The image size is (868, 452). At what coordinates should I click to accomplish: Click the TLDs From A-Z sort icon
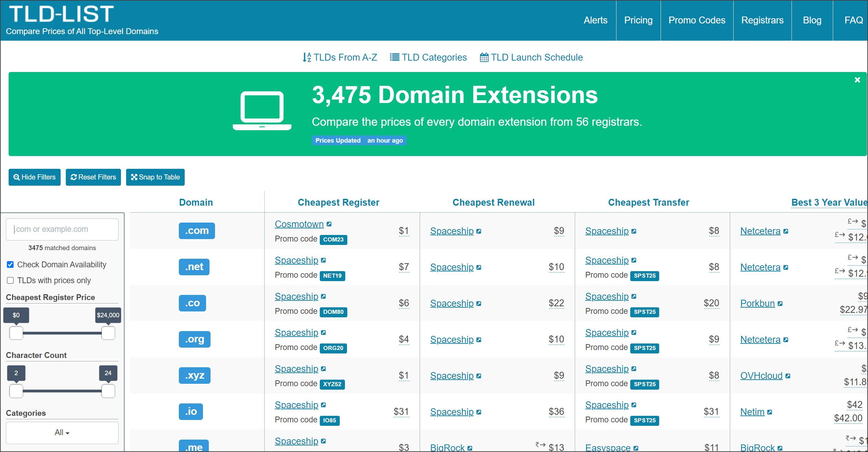(x=307, y=57)
